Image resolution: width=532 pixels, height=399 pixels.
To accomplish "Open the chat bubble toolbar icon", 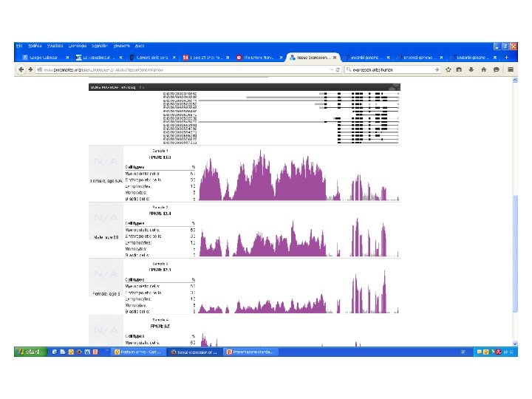I will click(497, 69).
